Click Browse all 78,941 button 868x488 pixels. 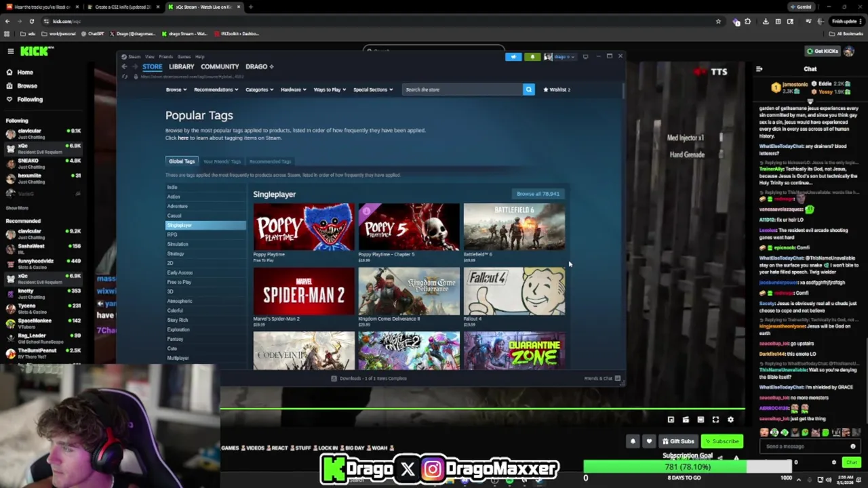[538, 194]
